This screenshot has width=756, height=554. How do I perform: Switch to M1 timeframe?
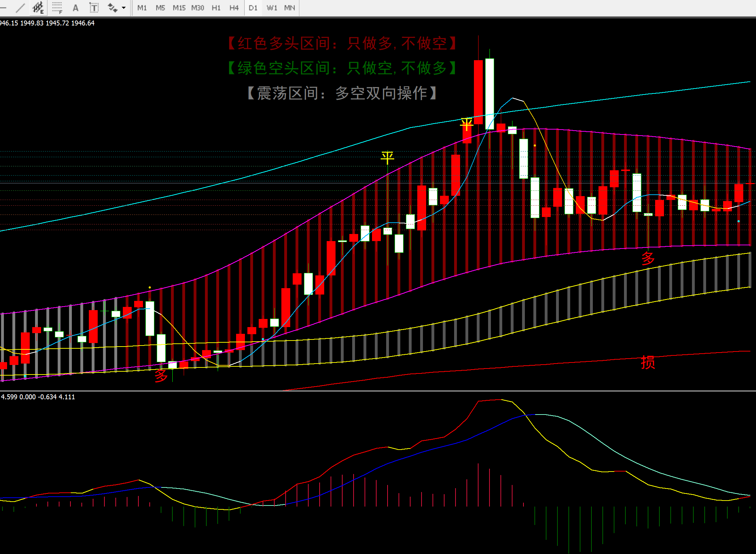pos(142,8)
